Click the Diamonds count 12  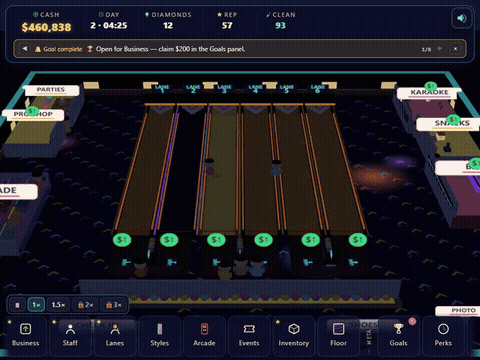pyautogui.click(x=168, y=26)
